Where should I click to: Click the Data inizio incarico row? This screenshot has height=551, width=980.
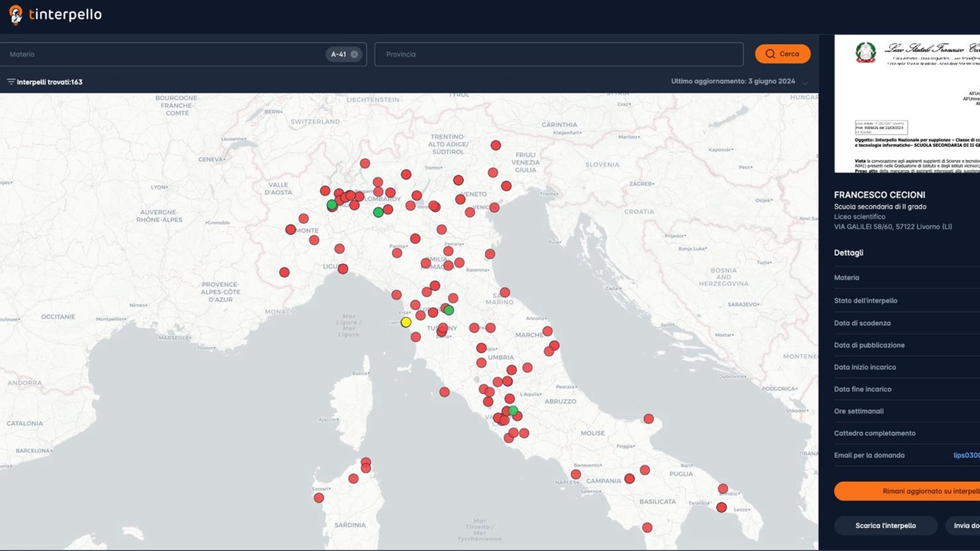pyautogui.click(x=906, y=367)
